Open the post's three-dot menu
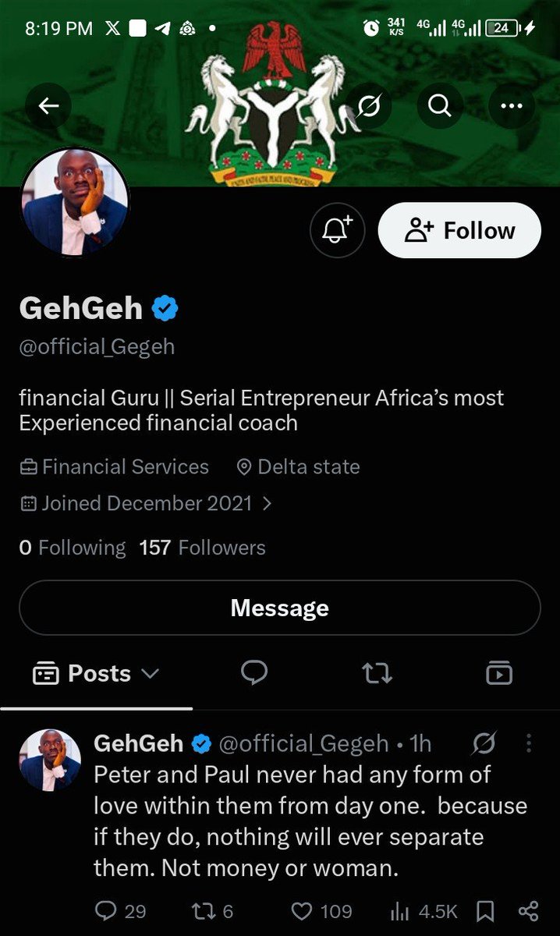This screenshot has width=560, height=936. (529, 744)
